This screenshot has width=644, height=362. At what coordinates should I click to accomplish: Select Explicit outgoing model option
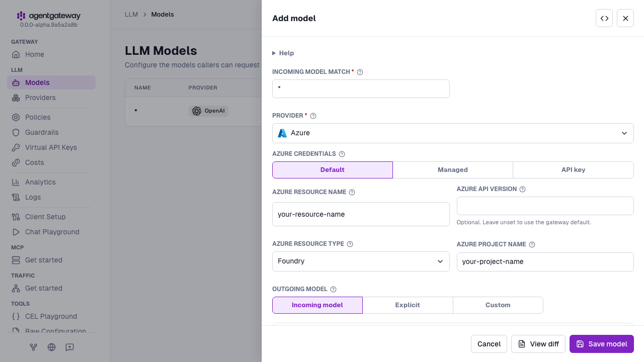pyautogui.click(x=408, y=305)
